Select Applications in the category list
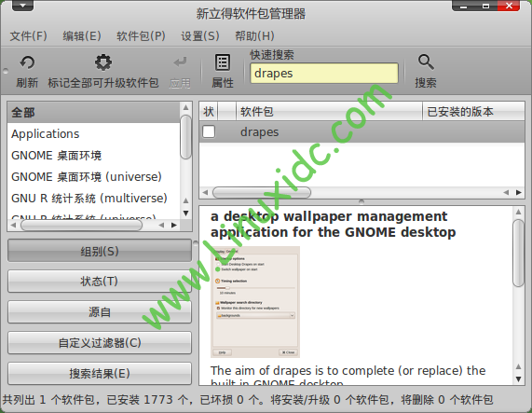This screenshot has height=413, width=532. tap(94, 133)
